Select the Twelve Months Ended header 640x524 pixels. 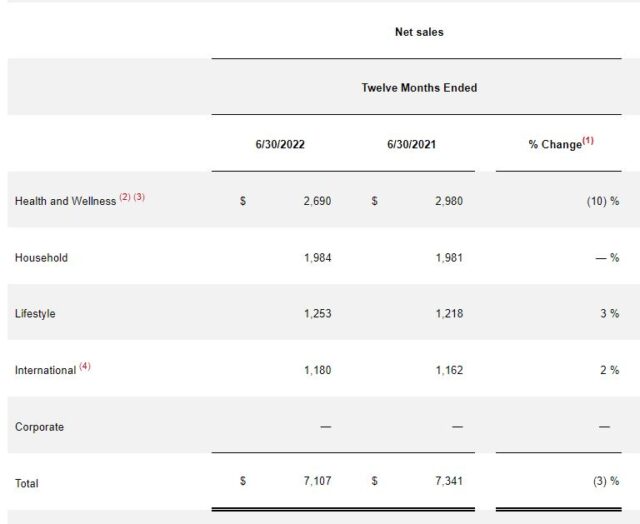pyautogui.click(x=419, y=88)
